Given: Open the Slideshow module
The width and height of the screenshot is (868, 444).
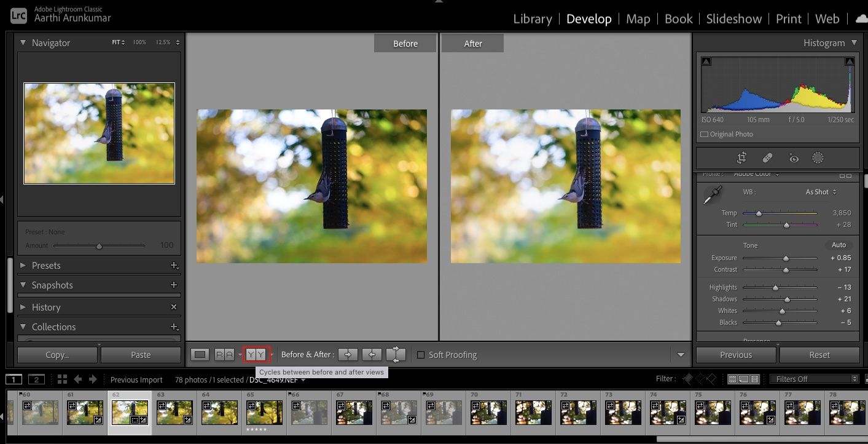Looking at the screenshot, I should pos(733,18).
